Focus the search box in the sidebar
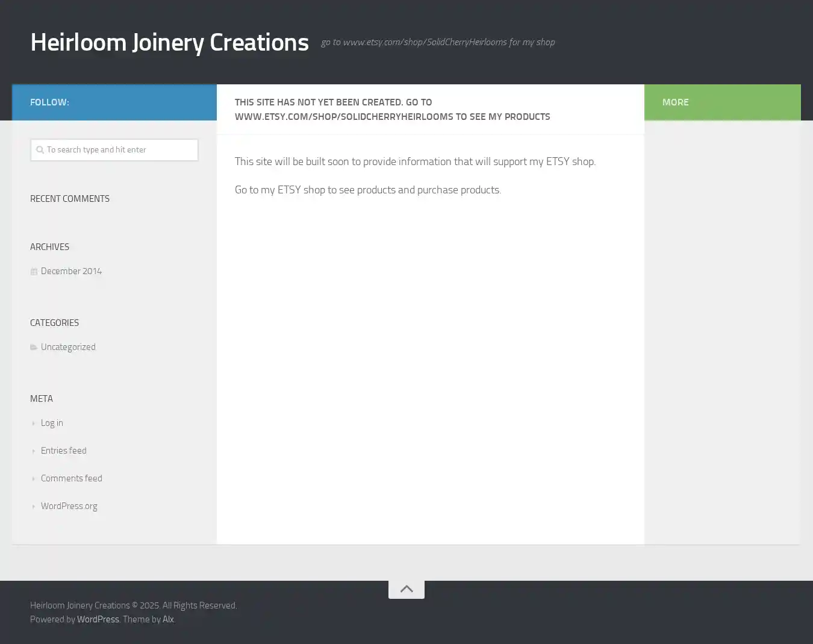 120,150
